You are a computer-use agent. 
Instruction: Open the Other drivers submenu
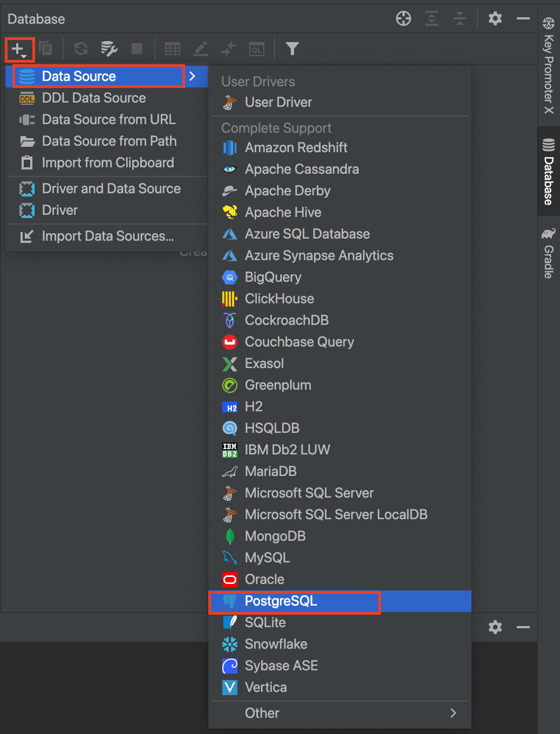click(x=340, y=713)
